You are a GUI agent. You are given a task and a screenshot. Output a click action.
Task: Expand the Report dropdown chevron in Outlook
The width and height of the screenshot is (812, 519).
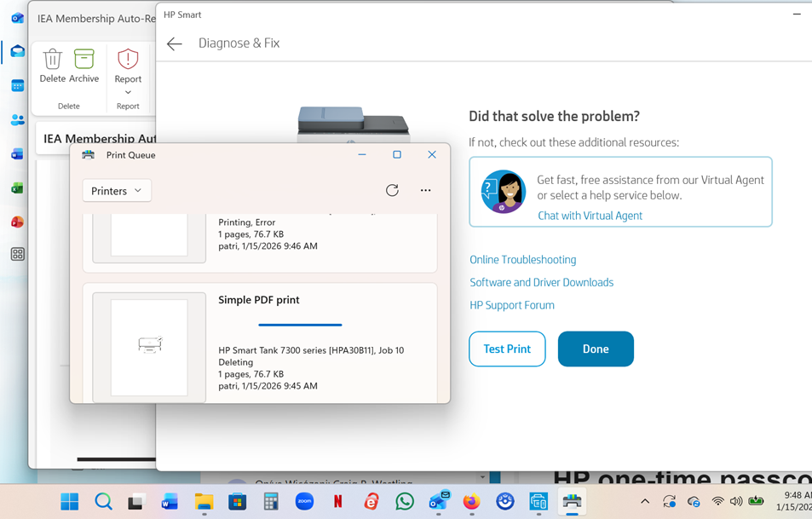click(x=128, y=92)
